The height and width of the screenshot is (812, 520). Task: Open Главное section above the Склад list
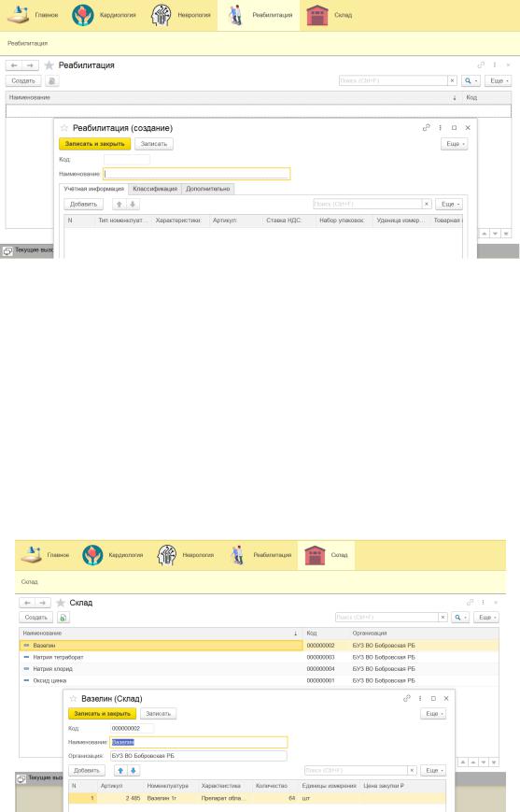pyautogui.click(x=45, y=555)
